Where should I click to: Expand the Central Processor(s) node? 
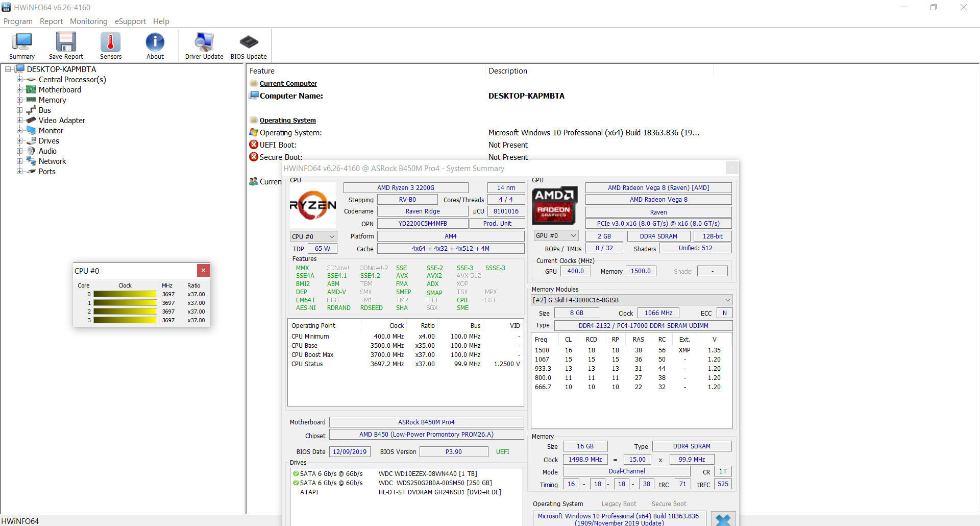point(19,79)
